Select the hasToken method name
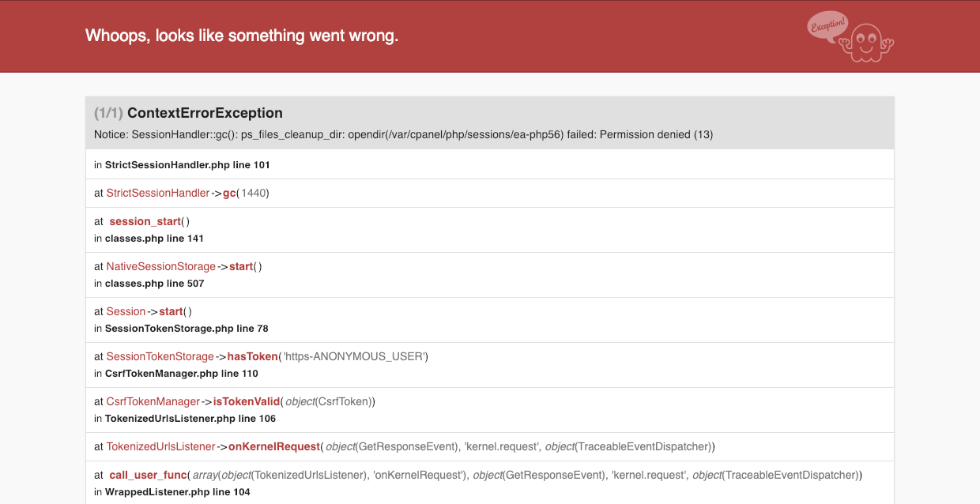Viewport: 980px width, 504px height. point(252,356)
